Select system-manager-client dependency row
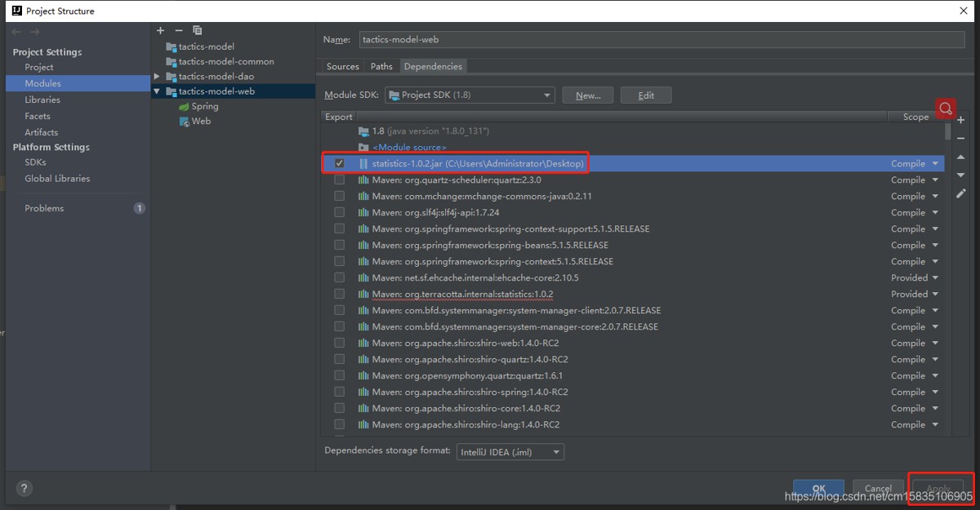The image size is (980, 510). 633,310
